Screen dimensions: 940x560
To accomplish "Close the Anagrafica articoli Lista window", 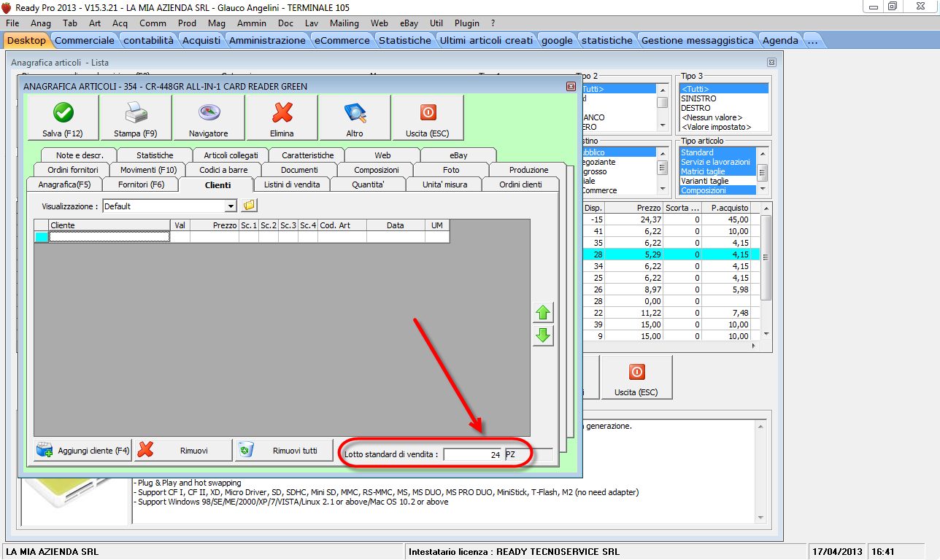I will coord(771,63).
